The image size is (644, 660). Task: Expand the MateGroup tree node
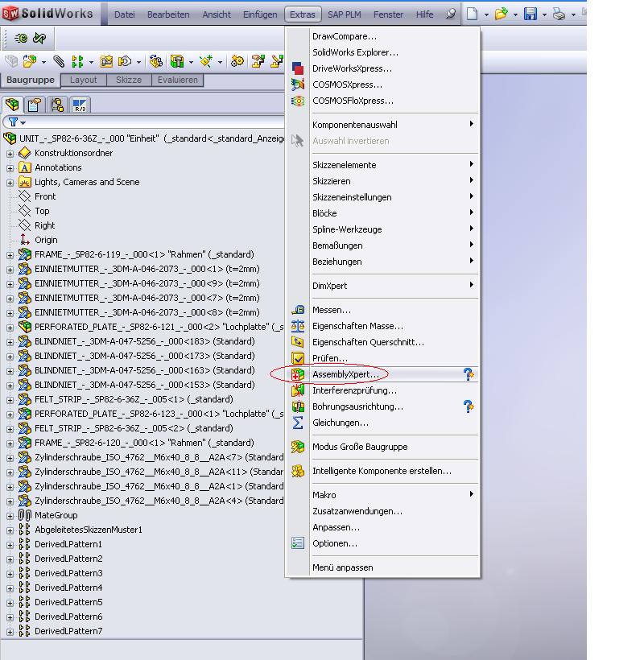point(10,515)
